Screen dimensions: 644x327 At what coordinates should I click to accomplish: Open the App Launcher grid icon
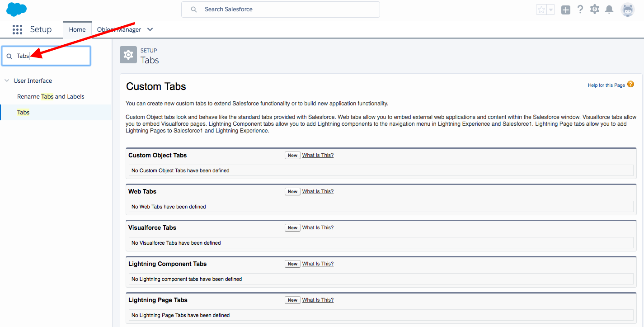tap(17, 30)
